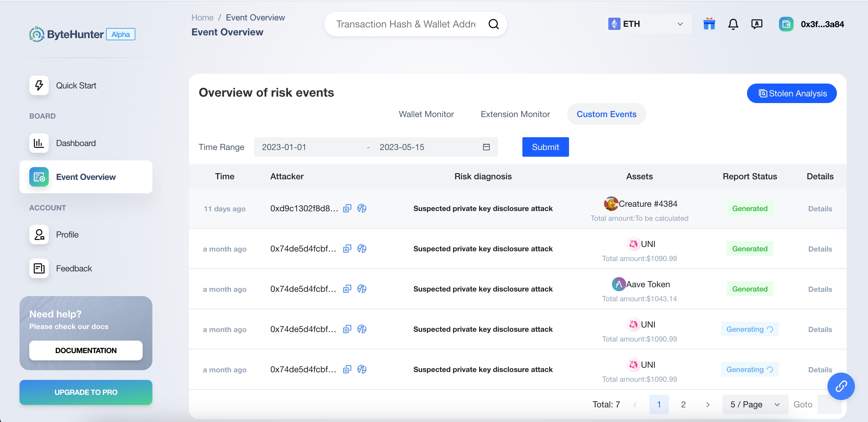This screenshot has width=868, height=422.
Task: Select the Custom Events tab
Action: click(606, 114)
